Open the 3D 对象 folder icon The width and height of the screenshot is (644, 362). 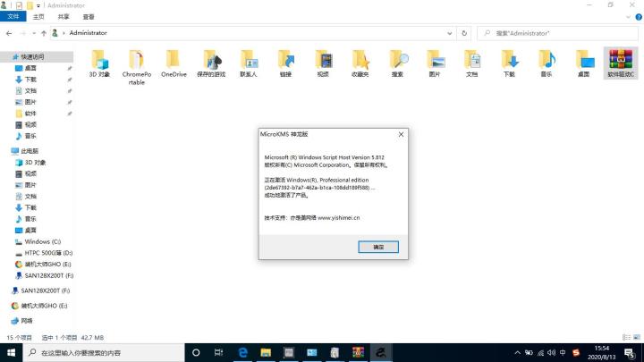pos(99,60)
